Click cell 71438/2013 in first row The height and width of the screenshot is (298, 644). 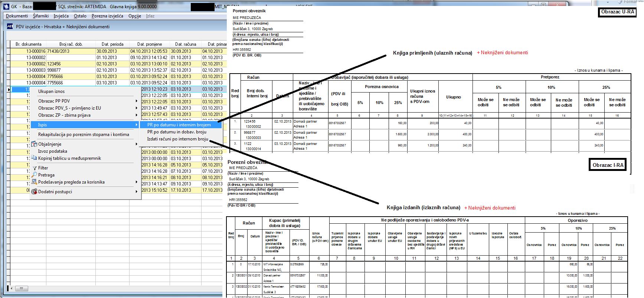point(71,51)
